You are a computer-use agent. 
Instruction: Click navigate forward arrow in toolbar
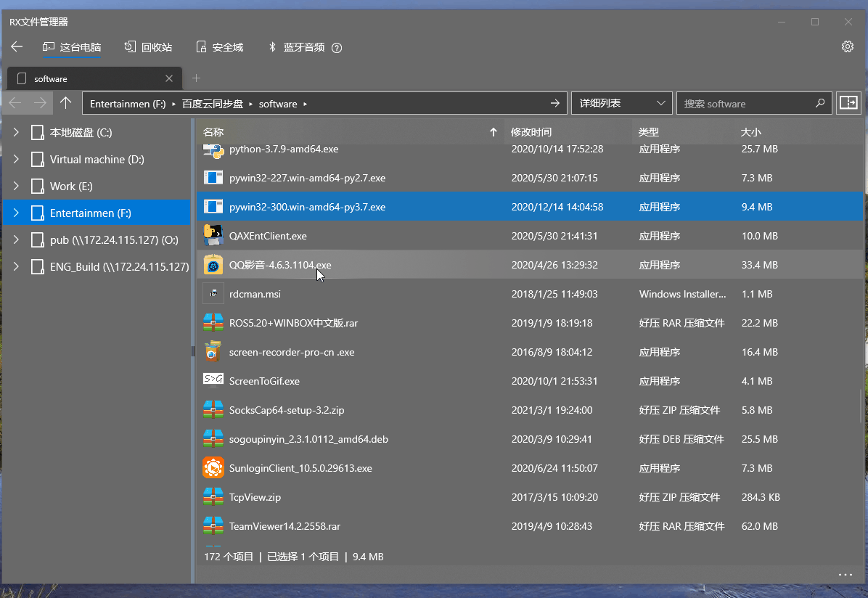pos(41,103)
